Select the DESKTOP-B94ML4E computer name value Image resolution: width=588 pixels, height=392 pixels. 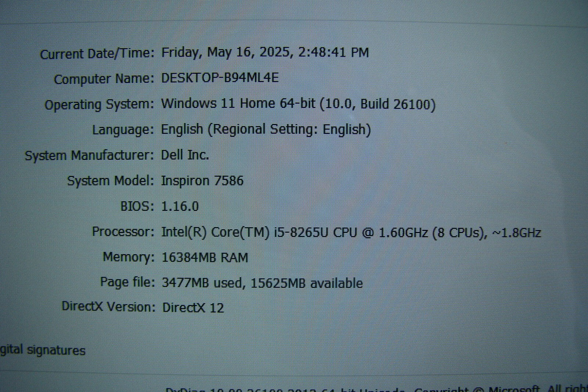click(220, 78)
